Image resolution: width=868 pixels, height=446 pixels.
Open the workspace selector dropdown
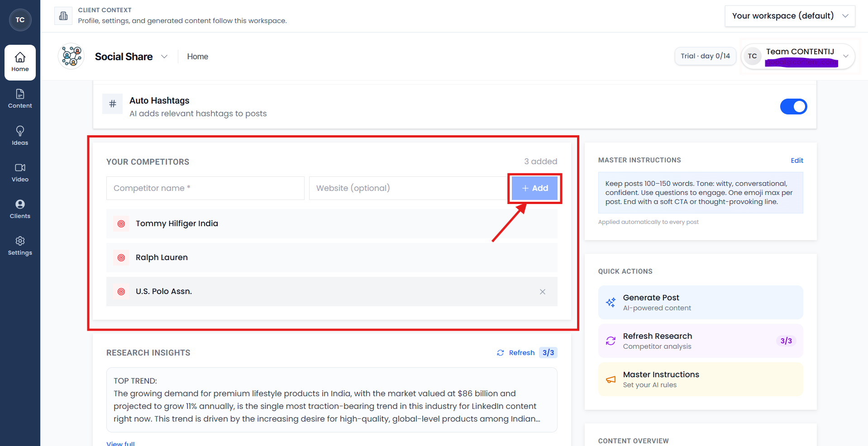point(790,16)
